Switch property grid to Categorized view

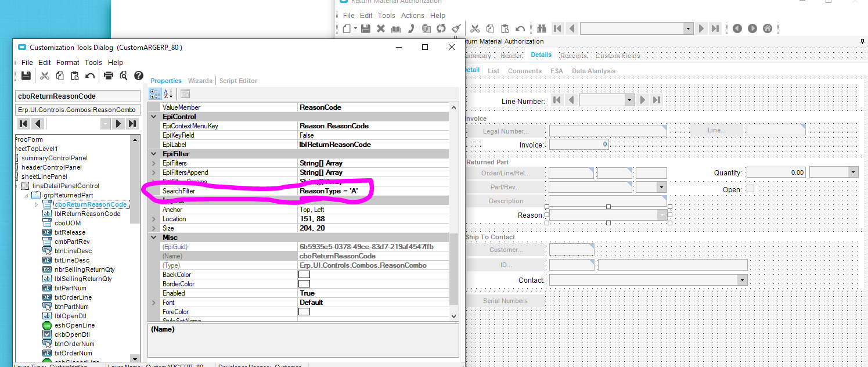[156, 94]
